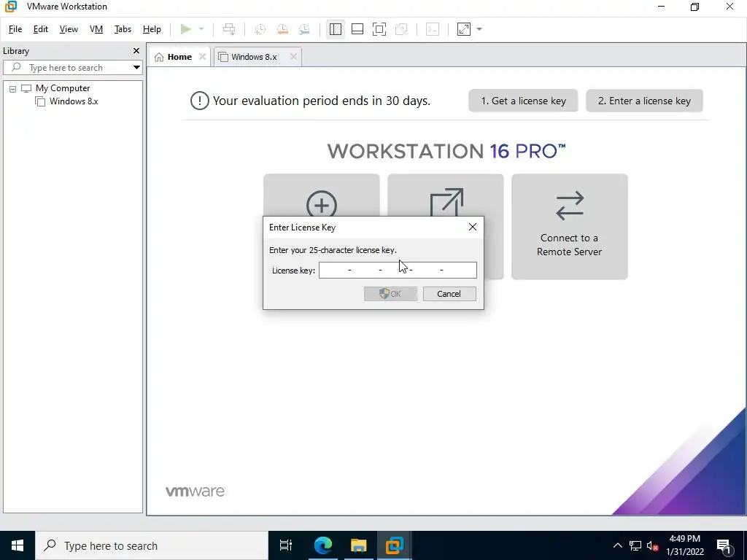
Task: Open the Edit menu
Action: click(41, 29)
